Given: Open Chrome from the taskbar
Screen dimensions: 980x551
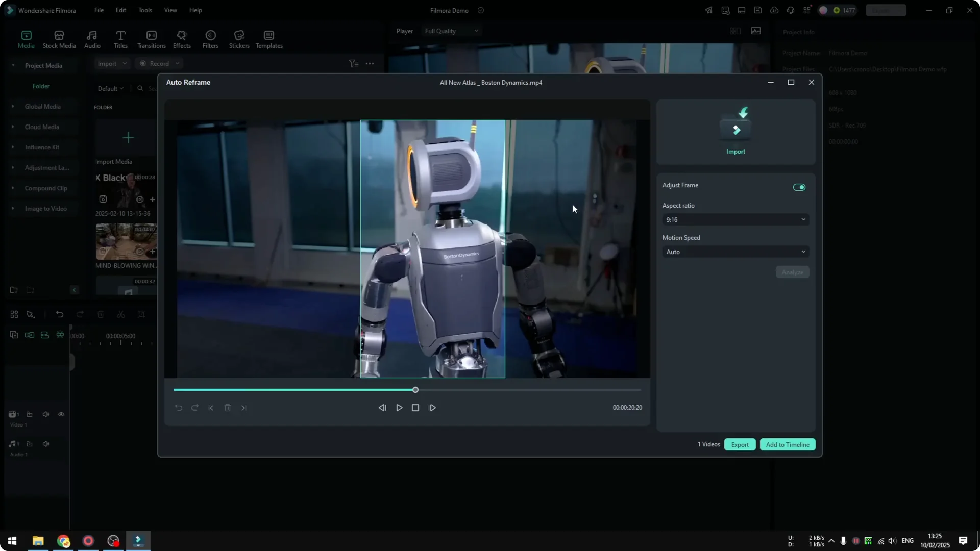Looking at the screenshot, I should [63, 541].
